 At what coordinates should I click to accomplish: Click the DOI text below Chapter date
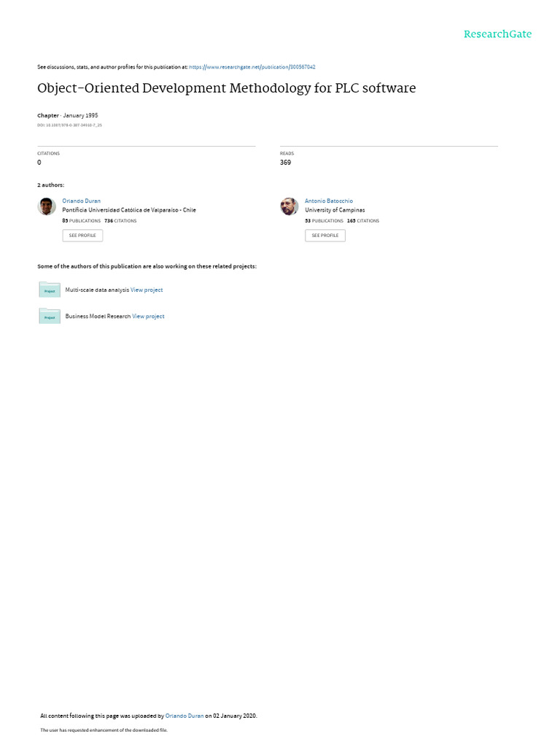[x=69, y=125]
